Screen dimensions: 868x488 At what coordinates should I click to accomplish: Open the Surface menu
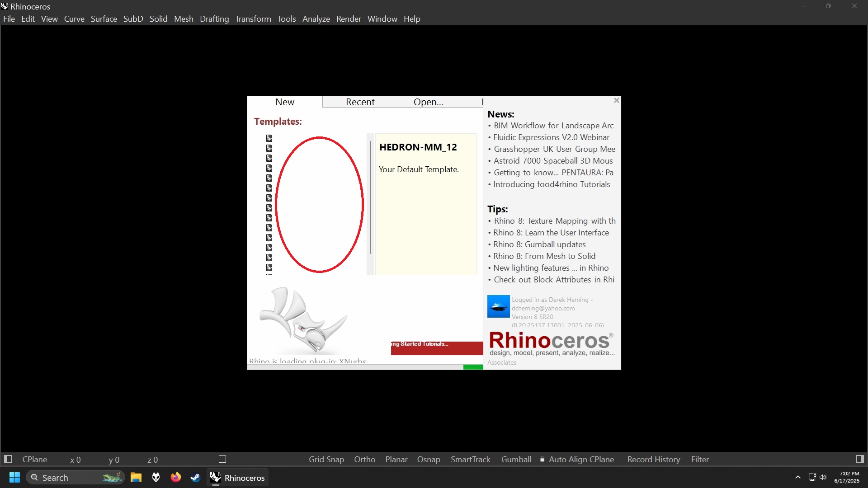click(104, 19)
